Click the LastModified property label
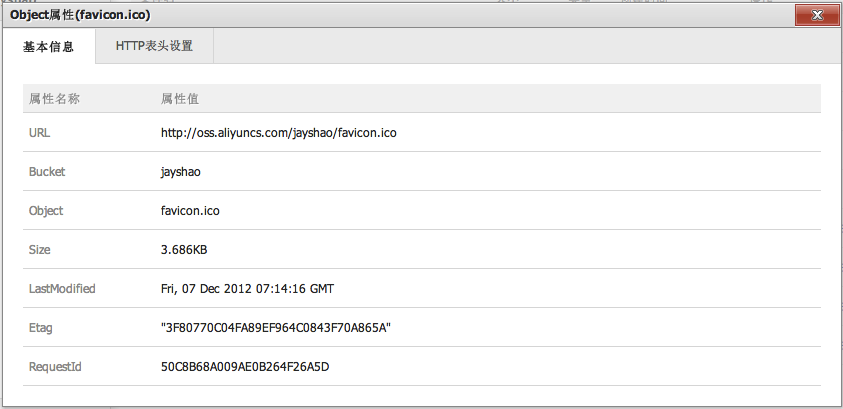The width and height of the screenshot is (843, 409). (x=62, y=289)
